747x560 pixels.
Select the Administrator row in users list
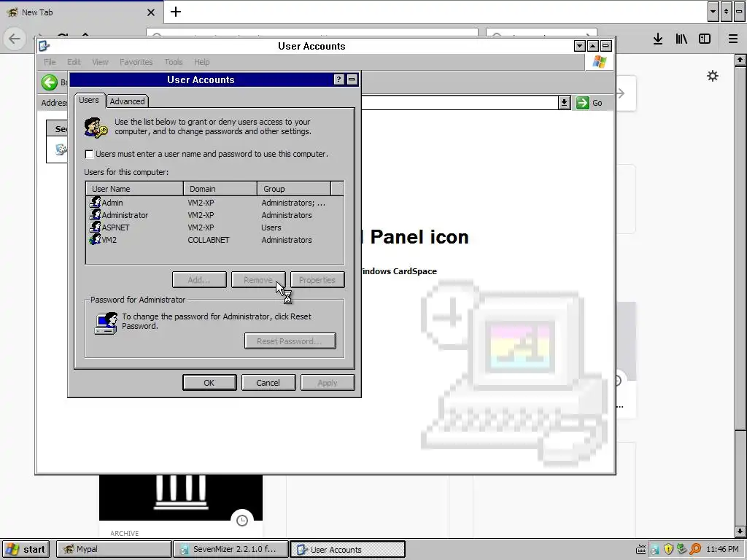click(215, 215)
